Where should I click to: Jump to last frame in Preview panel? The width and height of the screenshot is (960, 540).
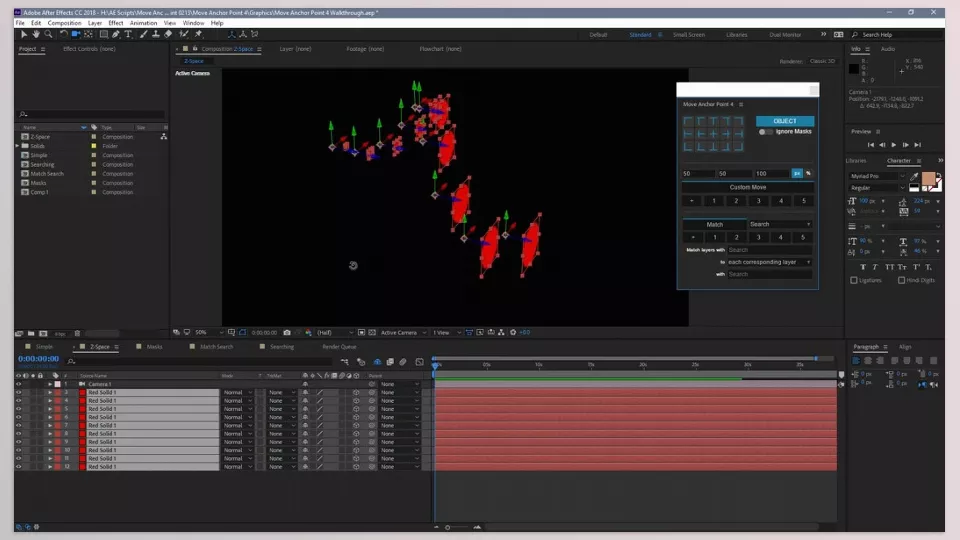coord(917,145)
